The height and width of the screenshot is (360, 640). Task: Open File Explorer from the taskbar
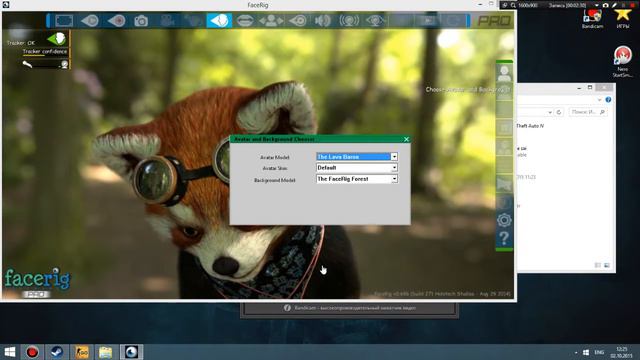105,352
